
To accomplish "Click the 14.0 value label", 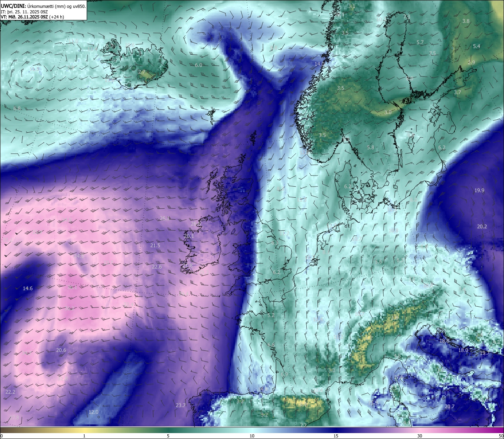I will (x=319, y=64).
